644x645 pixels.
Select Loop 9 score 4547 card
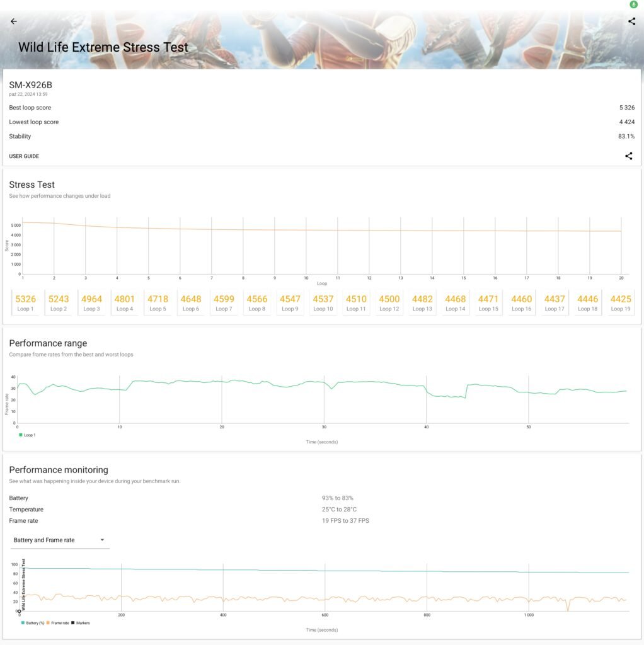pyautogui.click(x=290, y=303)
